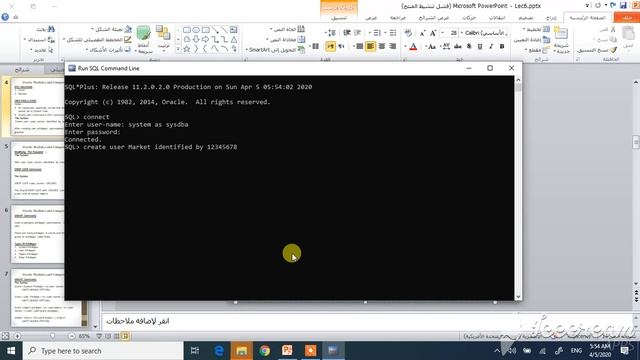640x360 pixels.
Task: Click the Find binoculars button
Action: [x=46, y=29]
